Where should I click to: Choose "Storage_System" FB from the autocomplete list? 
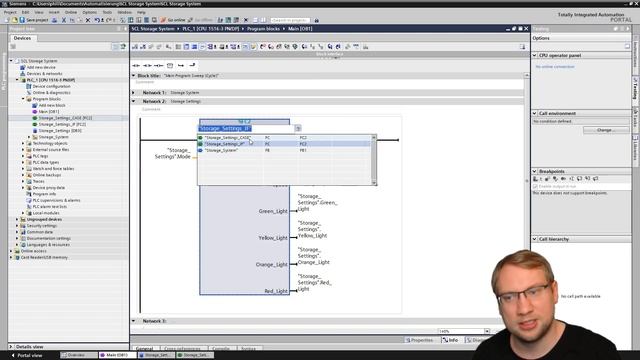(284, 150)
